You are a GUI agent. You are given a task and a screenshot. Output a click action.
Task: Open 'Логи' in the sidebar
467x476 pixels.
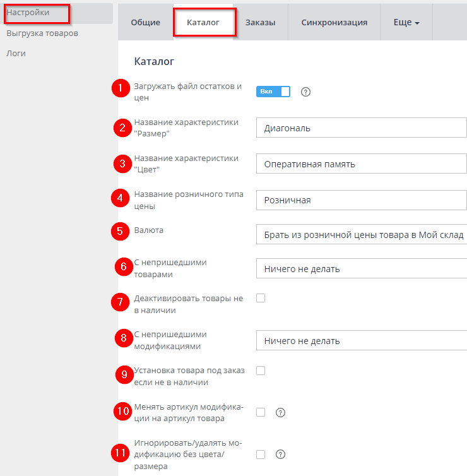(x=16, y=54)
